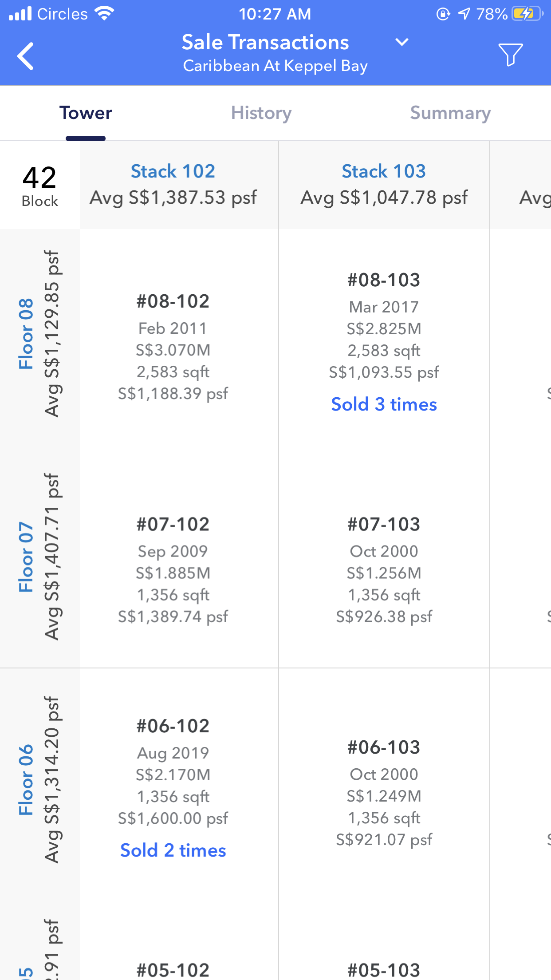Open the Stack 103 column header
551x980 pixels.
[384, 172]
